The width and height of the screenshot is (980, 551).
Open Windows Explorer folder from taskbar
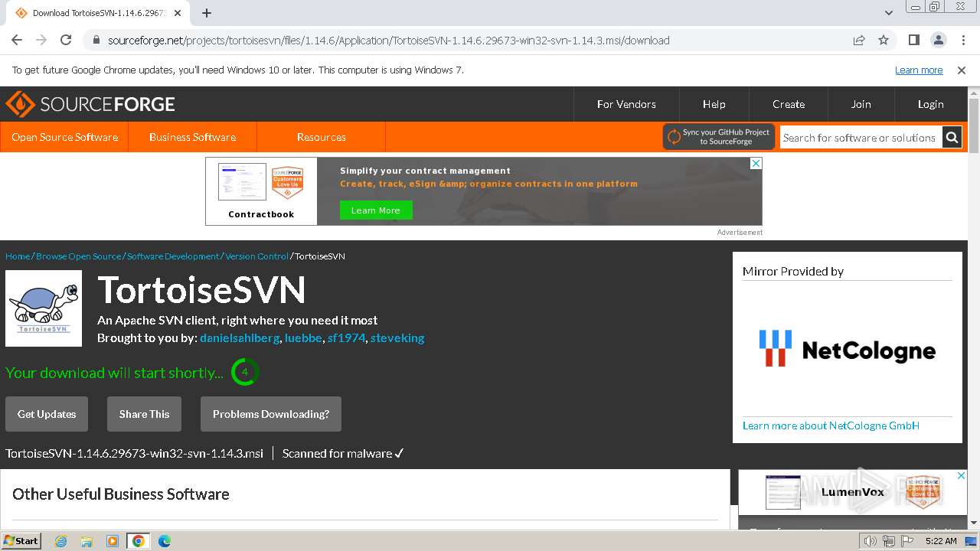point(87,541)
